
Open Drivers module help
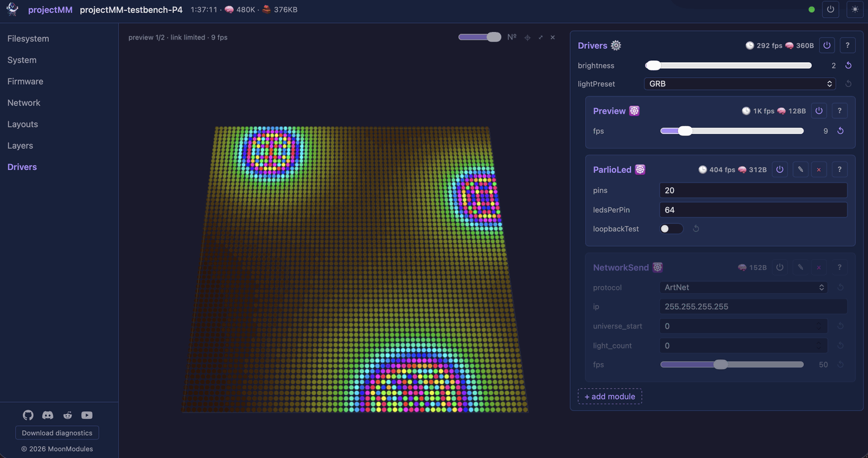[847, 46]
